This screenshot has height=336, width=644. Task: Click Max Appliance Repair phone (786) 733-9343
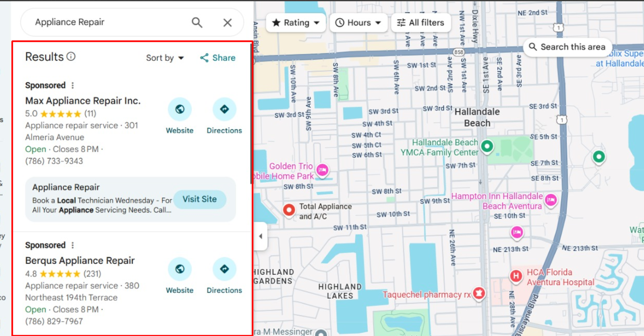54,161
